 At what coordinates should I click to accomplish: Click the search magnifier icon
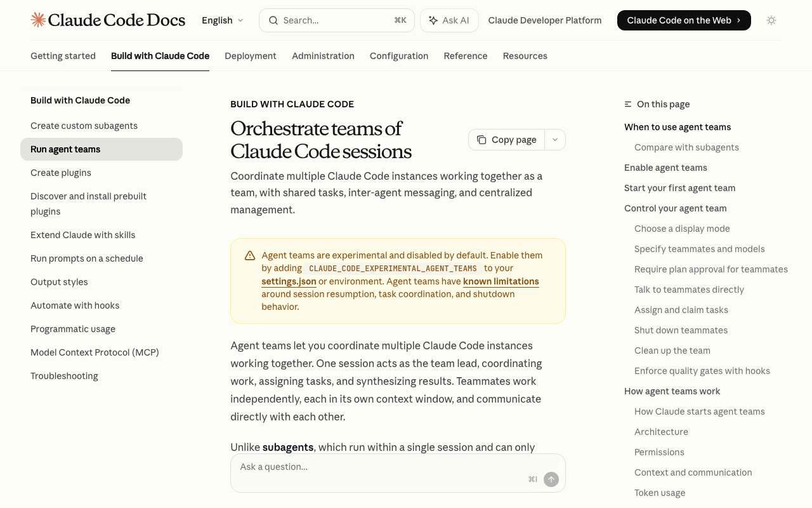click(273, 20)
